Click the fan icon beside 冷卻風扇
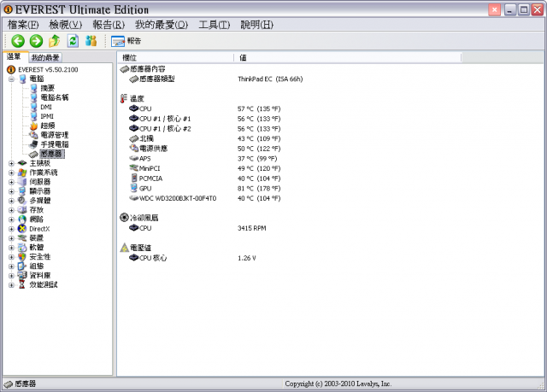 point(124,218)
